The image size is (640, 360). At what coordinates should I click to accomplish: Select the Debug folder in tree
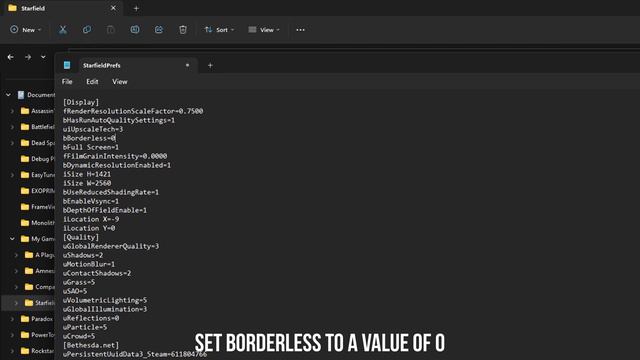[38, 159]
